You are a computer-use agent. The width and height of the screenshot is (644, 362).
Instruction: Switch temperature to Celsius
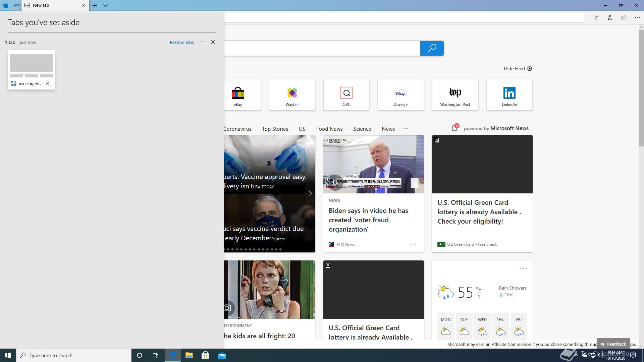click(479, 297)
